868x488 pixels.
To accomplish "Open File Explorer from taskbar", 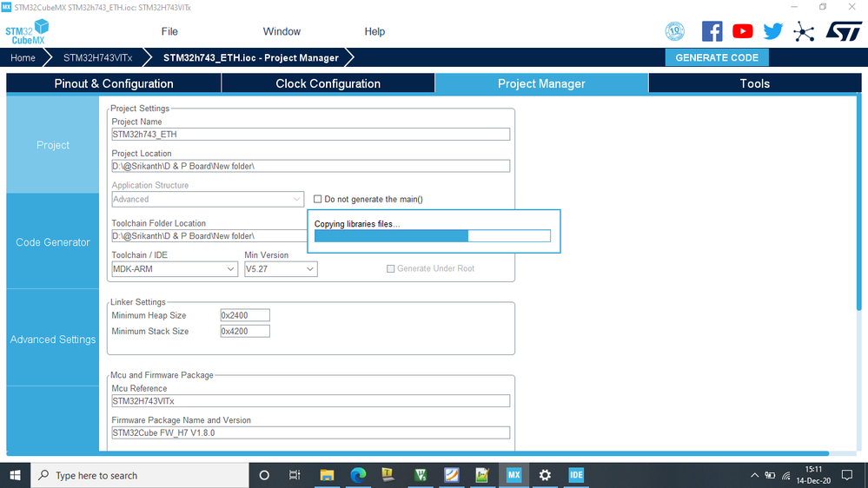I will tap(327, 475).
